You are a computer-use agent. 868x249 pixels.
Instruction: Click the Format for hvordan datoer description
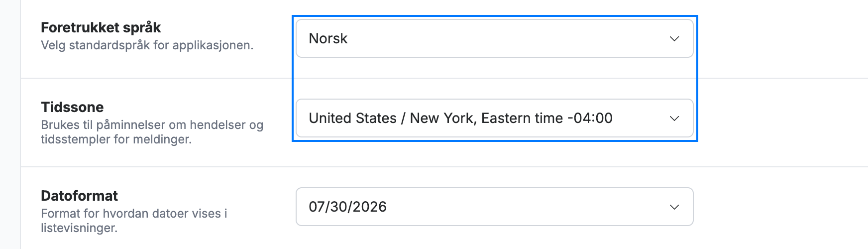[x=134, y=221]
